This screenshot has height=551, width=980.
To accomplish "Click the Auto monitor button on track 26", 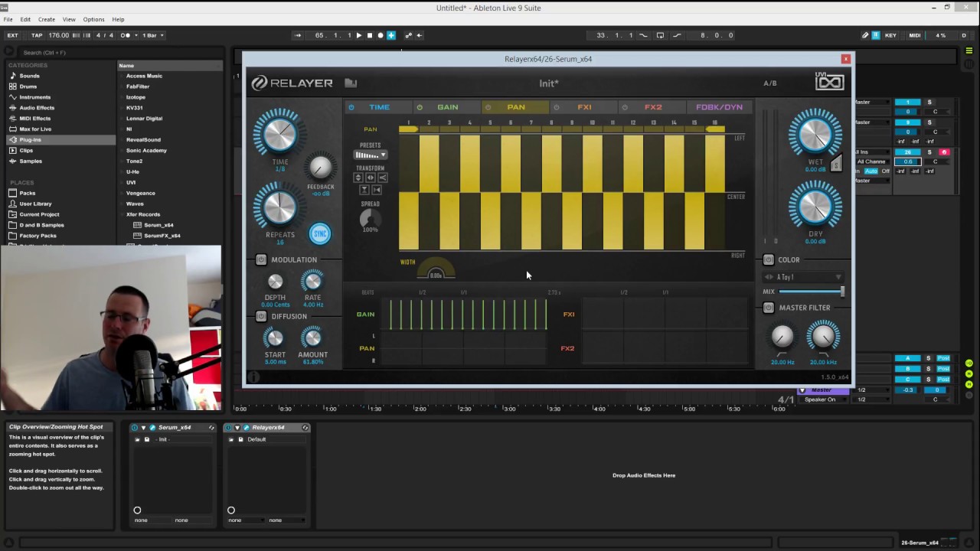I will point(871,171).
